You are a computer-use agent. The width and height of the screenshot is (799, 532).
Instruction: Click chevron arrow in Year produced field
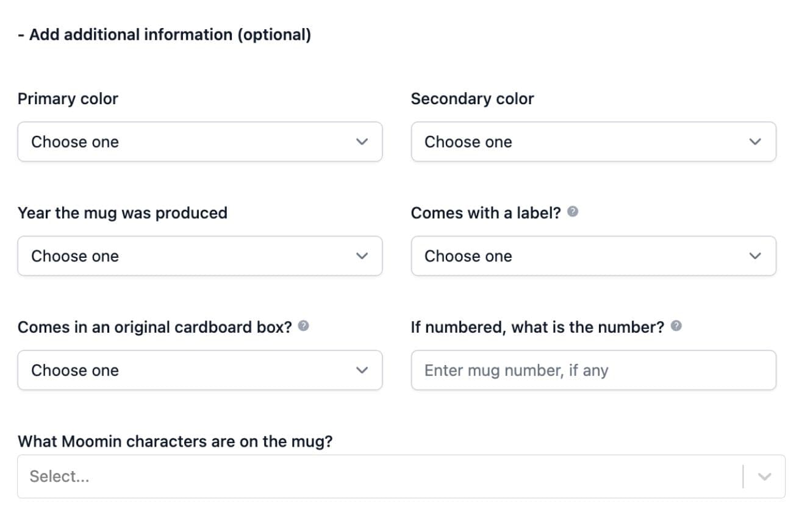[362, 256]
